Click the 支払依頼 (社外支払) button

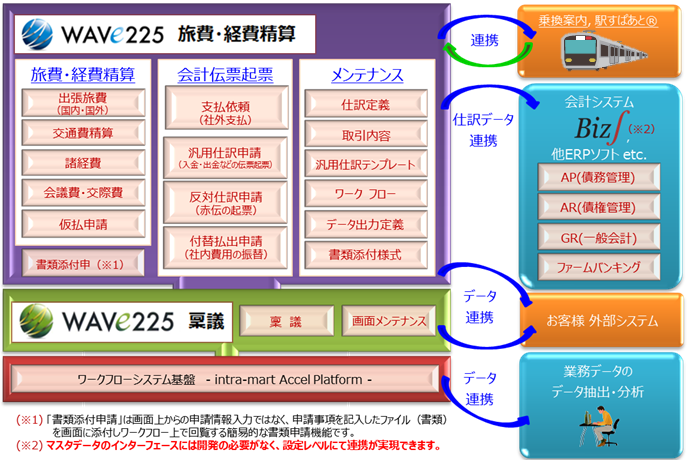coord(226,108)
